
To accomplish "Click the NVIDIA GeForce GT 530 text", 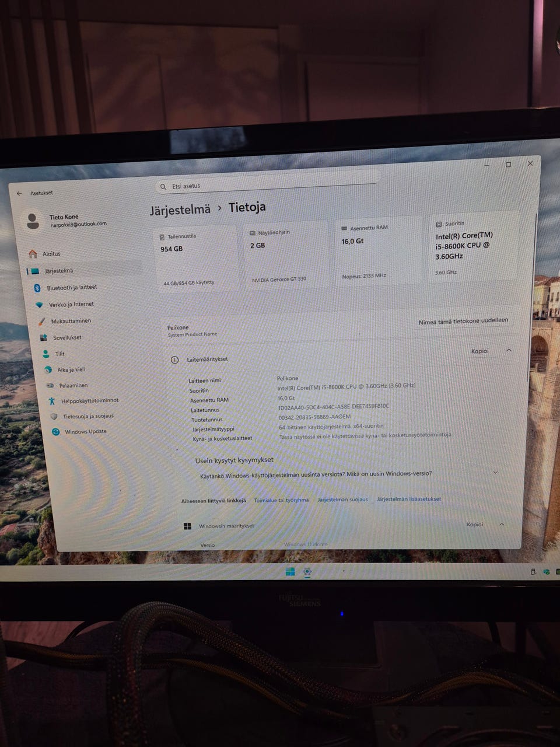I will point(279,280).
